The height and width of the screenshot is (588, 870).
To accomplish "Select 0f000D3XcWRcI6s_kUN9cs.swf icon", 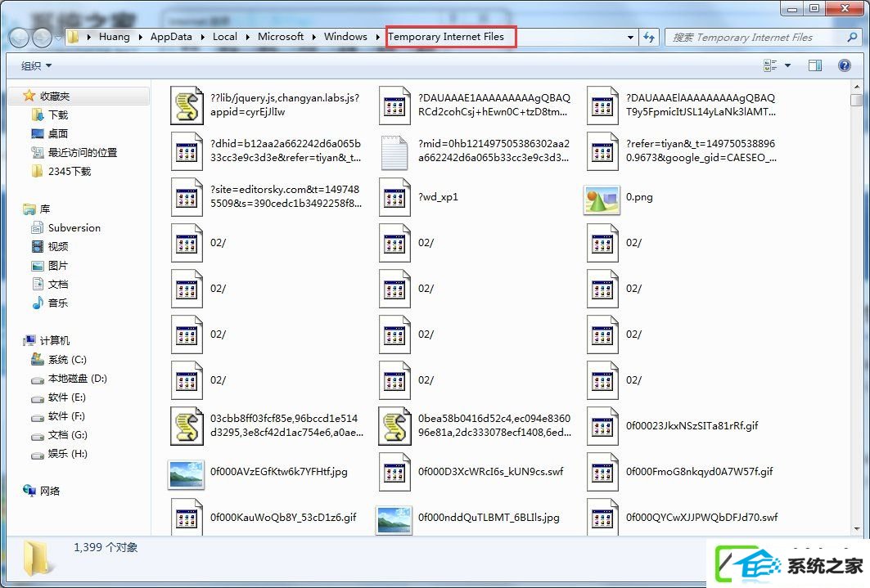I will 394,472.
